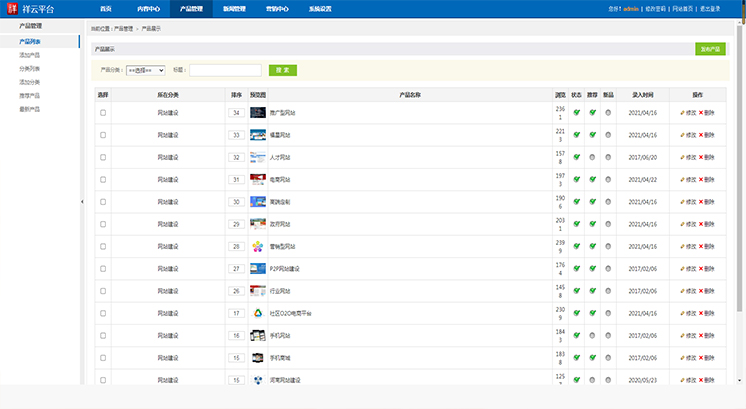
Task: Click the 祥云平台 logo icon
Action: point(11,8)
